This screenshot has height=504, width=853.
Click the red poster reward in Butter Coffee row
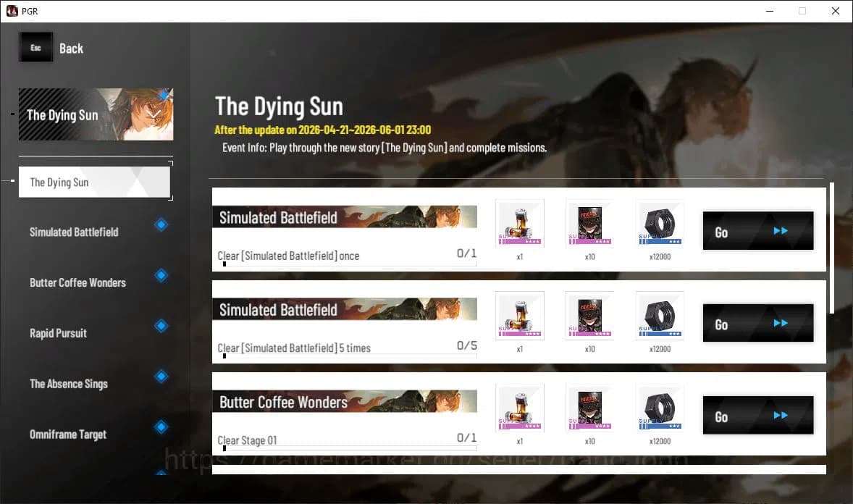pyautogui.click(x=589, y=408)
